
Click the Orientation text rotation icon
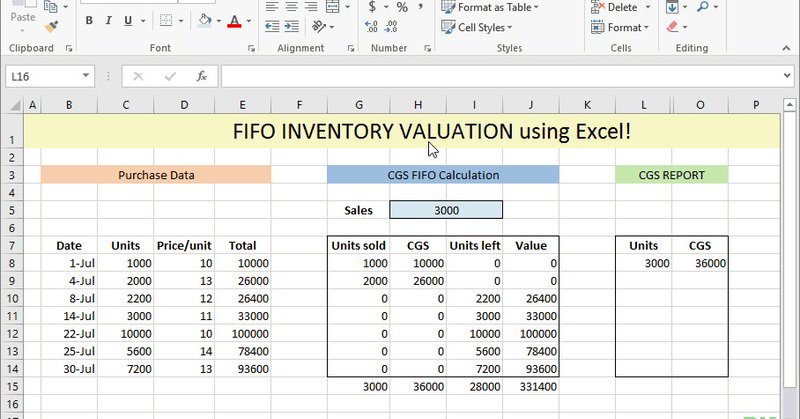pyautogui.click(x=319, y=27)
